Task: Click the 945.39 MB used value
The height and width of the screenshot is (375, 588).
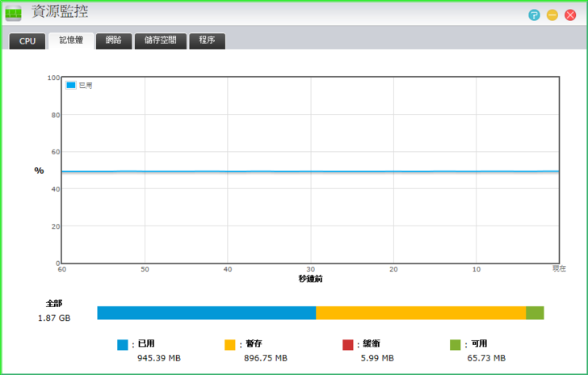Action: (158, 358)
